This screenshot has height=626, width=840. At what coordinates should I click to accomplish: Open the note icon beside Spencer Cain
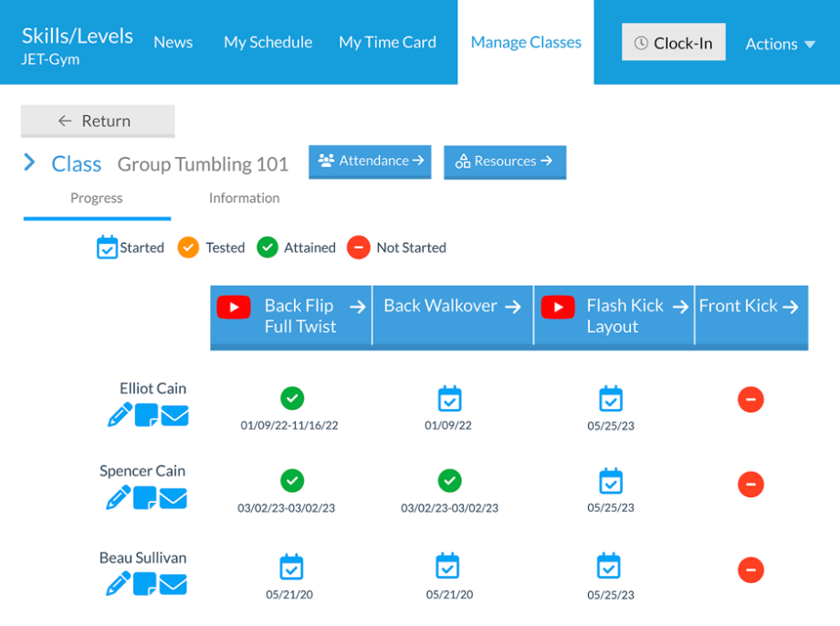pyautogui.click(x=146, y=497)
